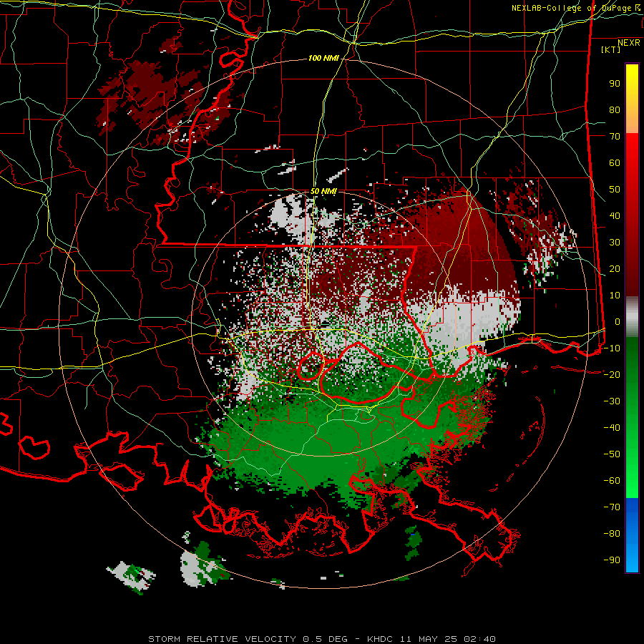Screen dimensions: 644x644
Task: Click the storm relative velocity caption text
Action: pos(321,639)
